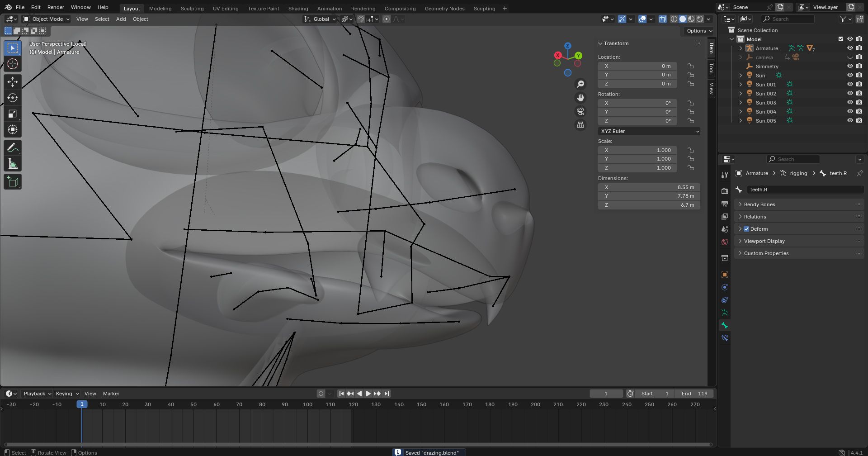Open the Global transform orientation dropdown
This screenshot has width=868, height=456.
pos(321,19)
